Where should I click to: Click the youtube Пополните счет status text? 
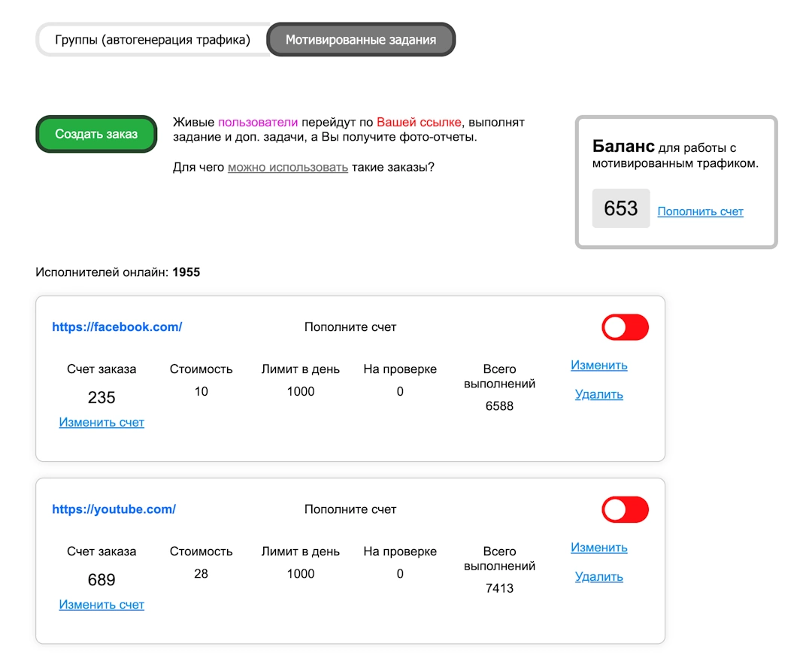350,509
